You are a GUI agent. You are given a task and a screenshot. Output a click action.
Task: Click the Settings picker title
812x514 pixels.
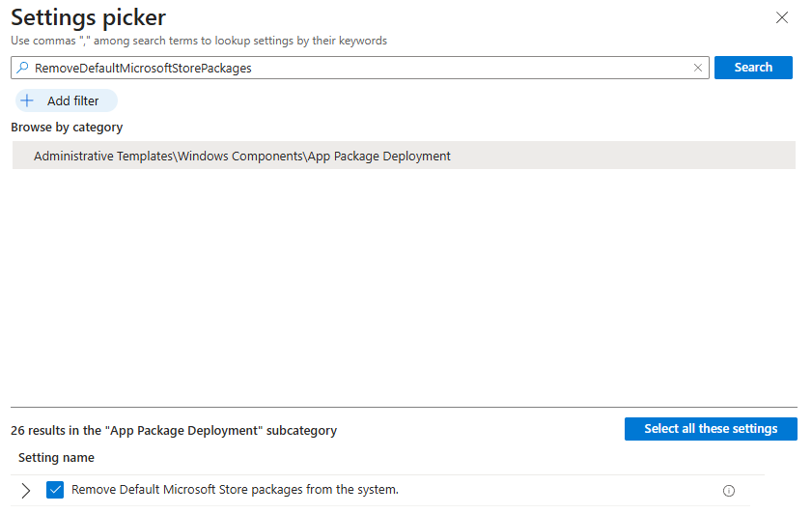point(88,17)
